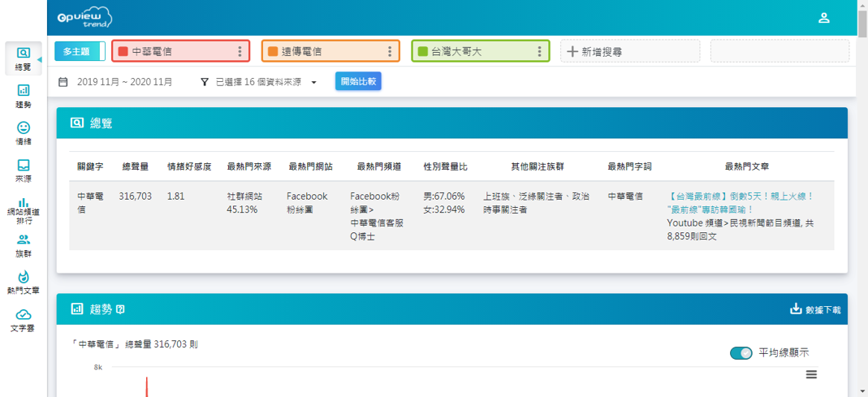Click the 「中華電信」總聲量 316,703 則 chart title
868x397 pixels.
coord(135,344)
